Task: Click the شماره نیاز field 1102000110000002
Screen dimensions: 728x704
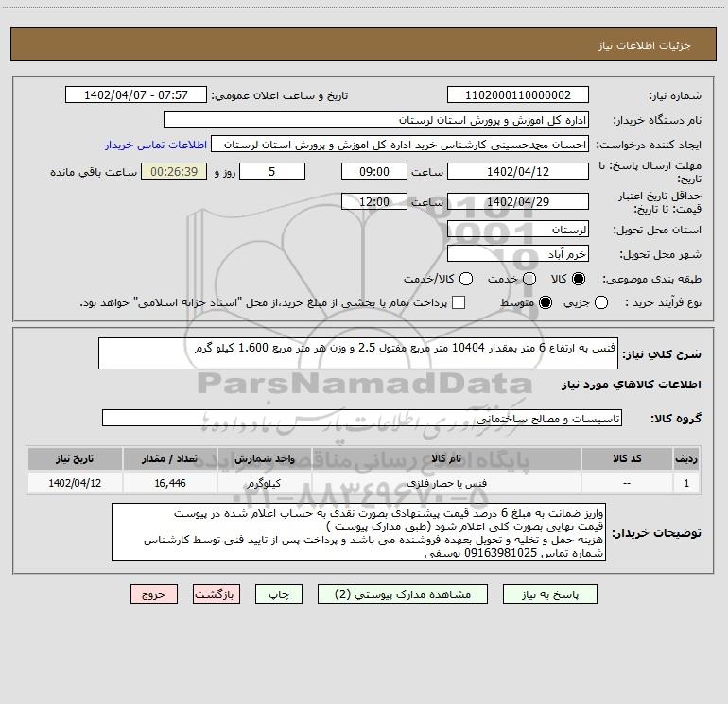Action: 518,95
